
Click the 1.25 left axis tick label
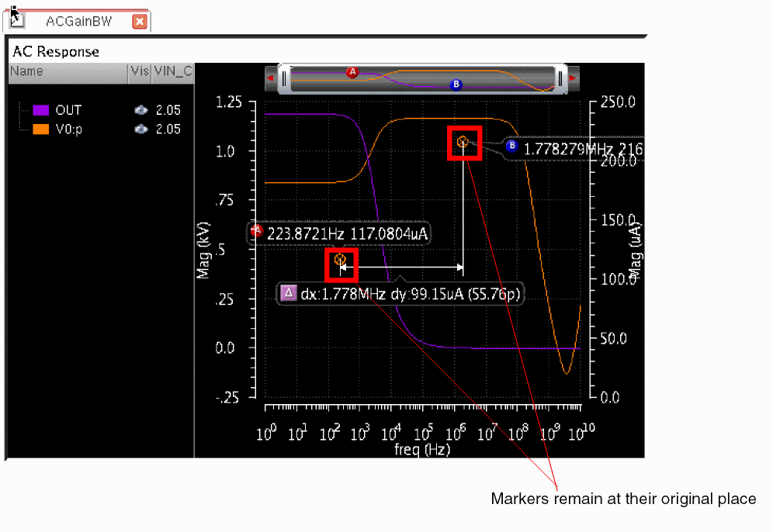pyautogui.click(x=229, y=102)
